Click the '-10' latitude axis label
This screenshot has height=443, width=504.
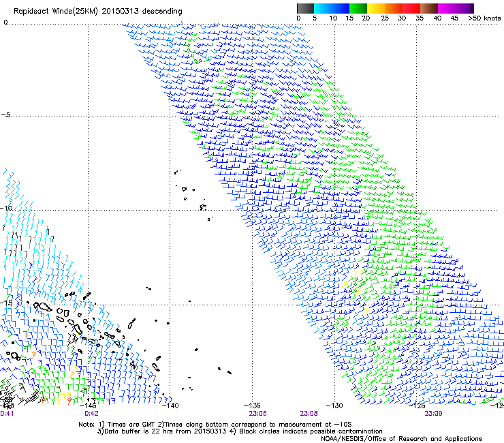click(x=6, y=208)
